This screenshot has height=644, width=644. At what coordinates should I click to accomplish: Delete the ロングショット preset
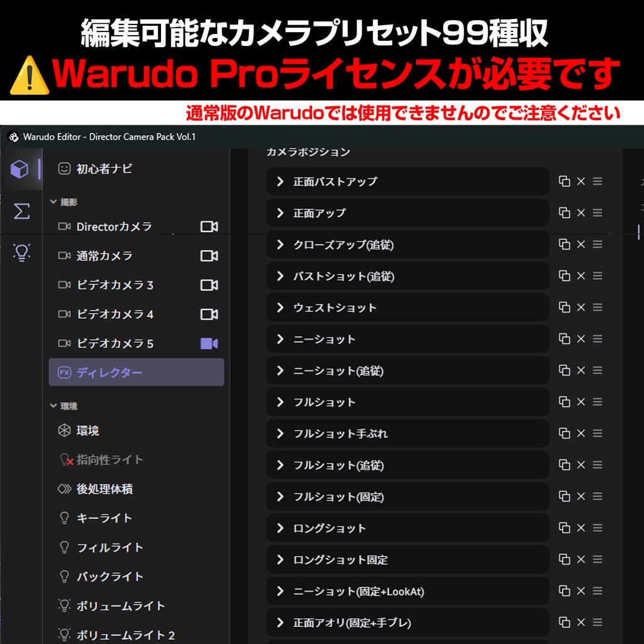click(580, 528)
